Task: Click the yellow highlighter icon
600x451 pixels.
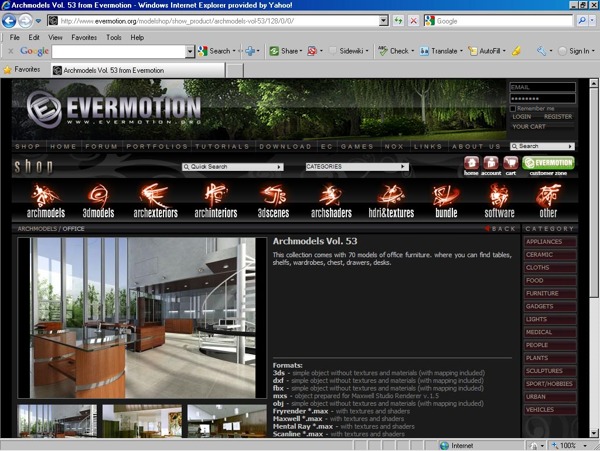Action: 516,51
